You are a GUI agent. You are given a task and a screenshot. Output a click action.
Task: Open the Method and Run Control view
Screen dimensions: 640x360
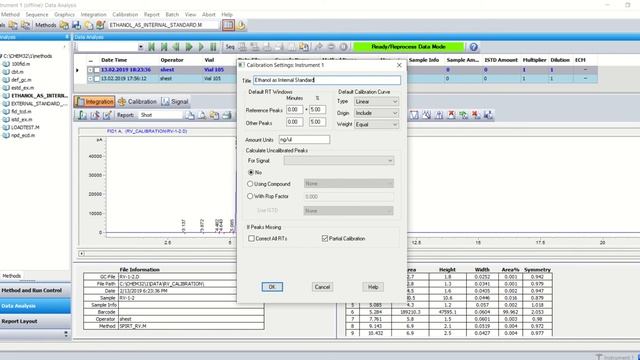(x=35, y=290)
